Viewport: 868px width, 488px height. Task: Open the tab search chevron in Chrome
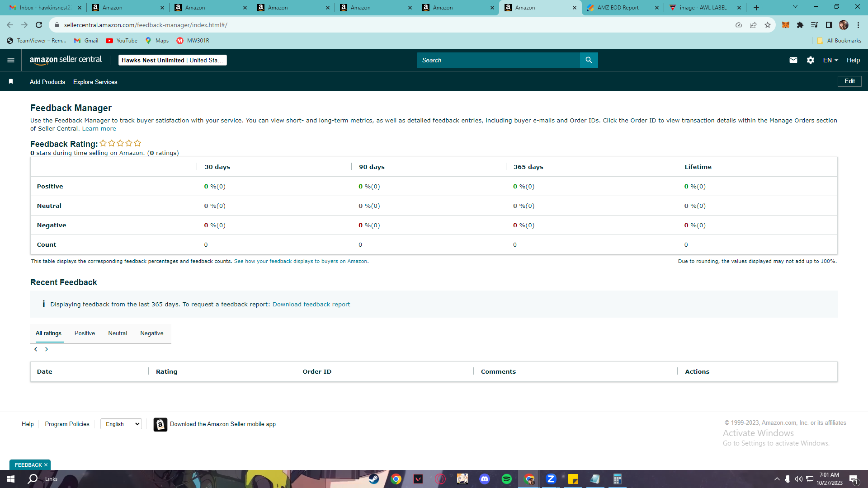[x=795, y=7]
